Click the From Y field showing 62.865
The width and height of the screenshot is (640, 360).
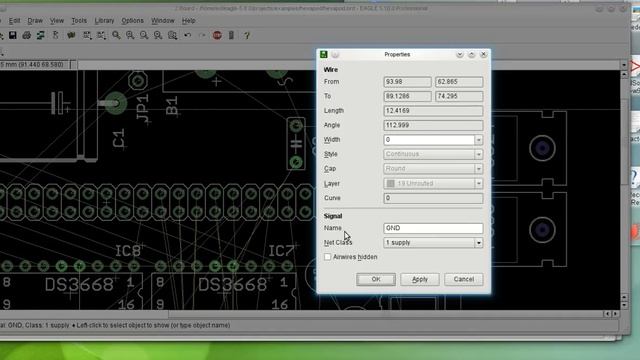pos(459,82)
